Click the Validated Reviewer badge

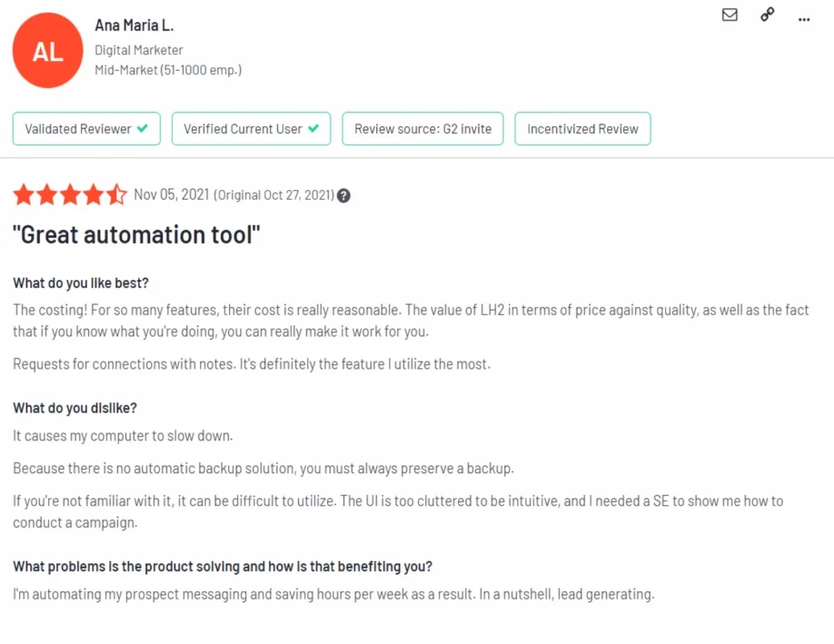click(x=86, y=129)
